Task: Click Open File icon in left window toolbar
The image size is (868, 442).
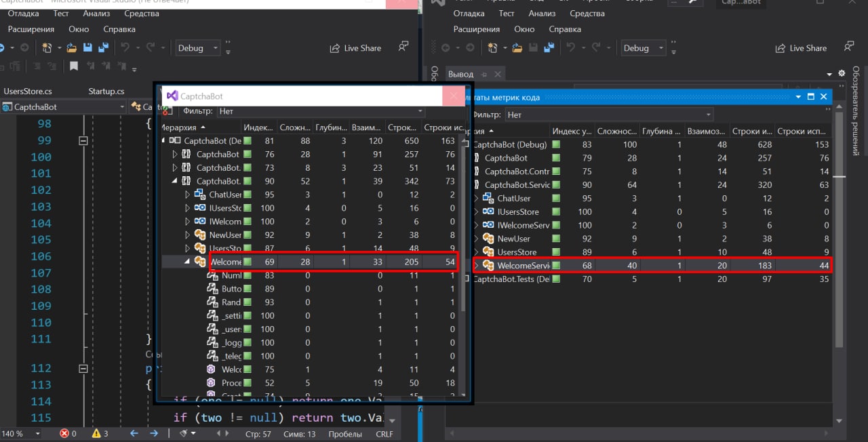Action: point(71,48)
